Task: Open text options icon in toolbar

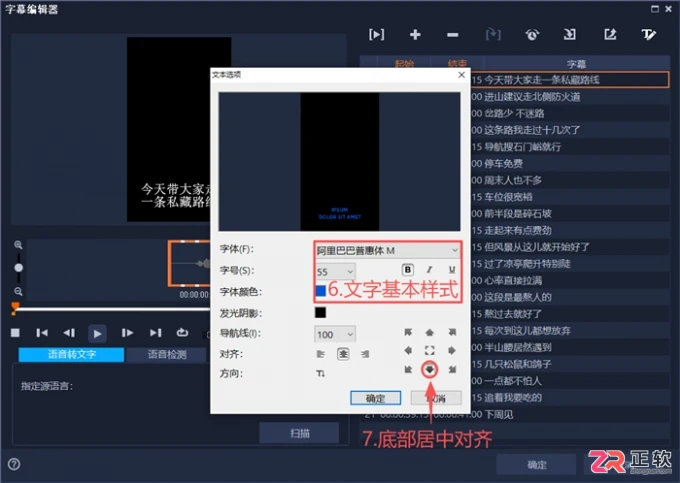Action: (649, 34)
